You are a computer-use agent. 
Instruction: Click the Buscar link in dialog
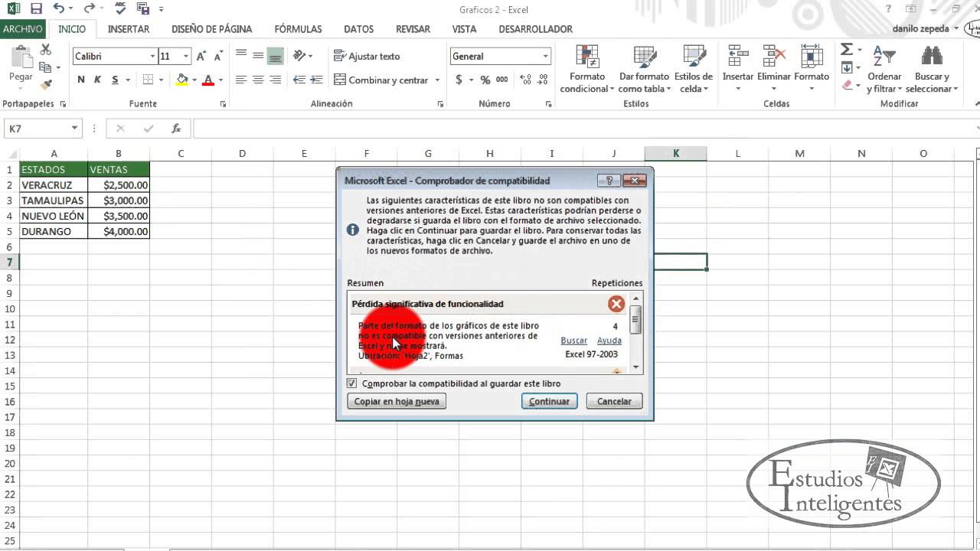[574, 341]
